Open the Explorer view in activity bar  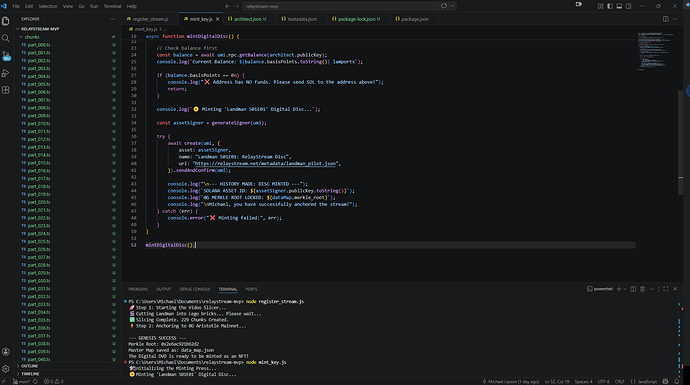[x=6, y=21]
